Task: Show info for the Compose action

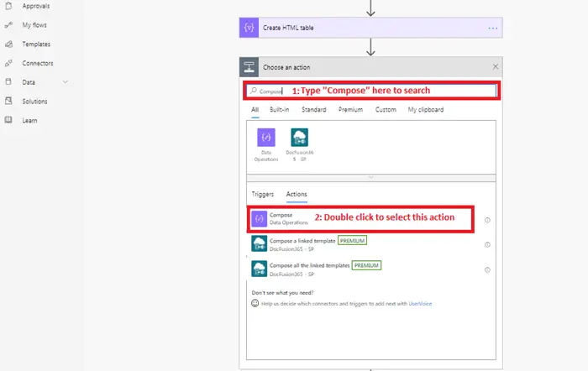Action: click(487, 220)
